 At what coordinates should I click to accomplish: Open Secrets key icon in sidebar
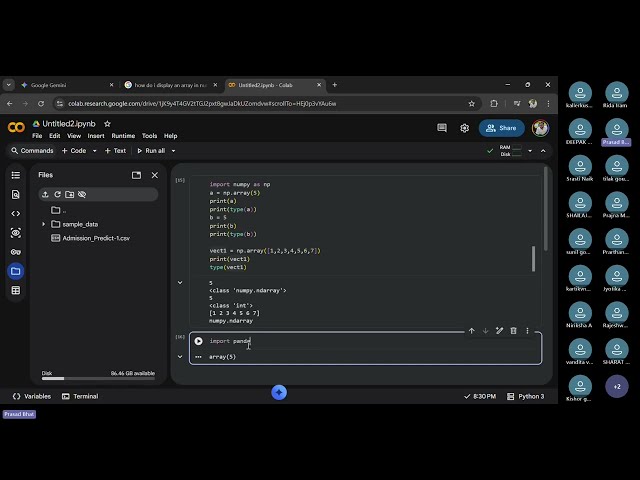(16, 252)
